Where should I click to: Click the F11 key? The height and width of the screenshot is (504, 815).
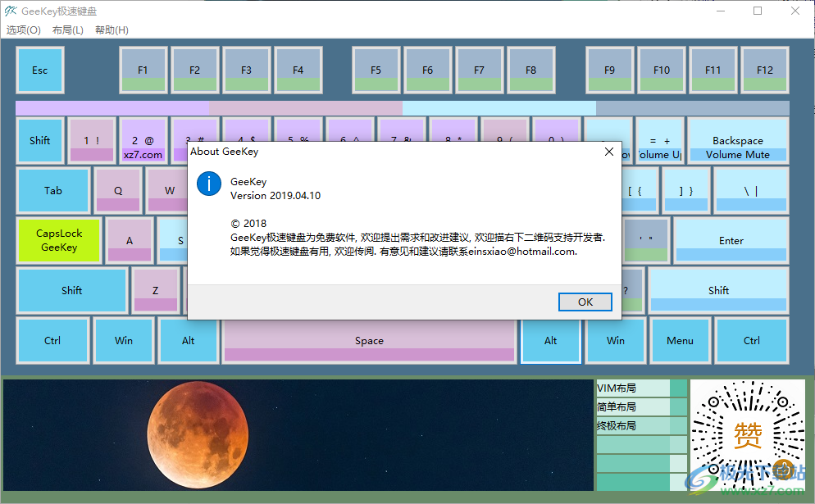[713, 70]
